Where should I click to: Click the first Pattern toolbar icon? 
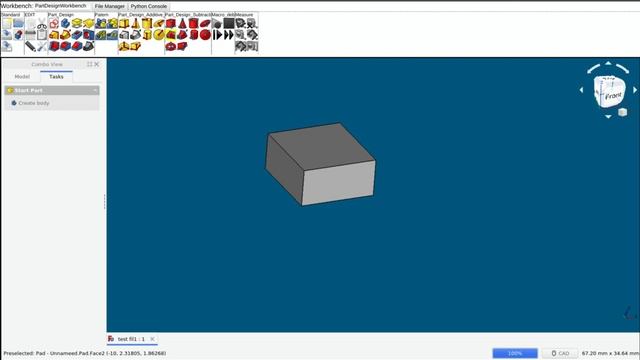[100, 23]
